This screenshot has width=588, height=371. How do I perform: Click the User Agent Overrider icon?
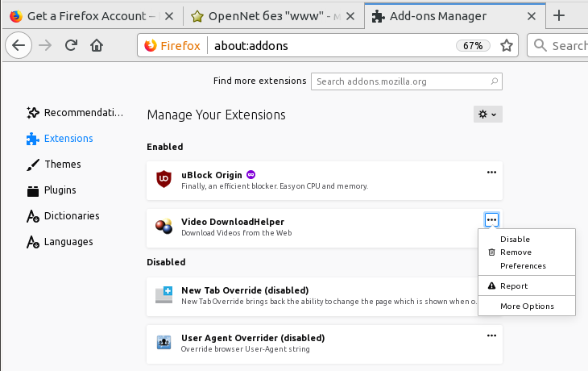[x=164, y=343]
